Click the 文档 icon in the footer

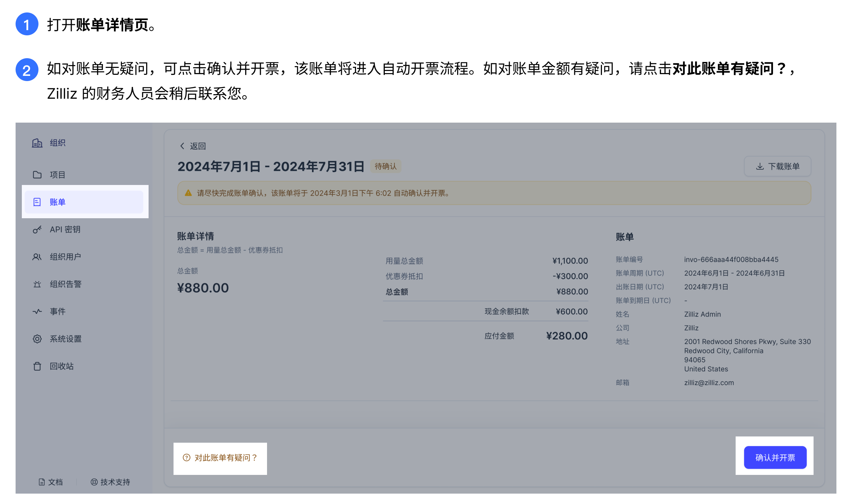click(x=42, y=481)
